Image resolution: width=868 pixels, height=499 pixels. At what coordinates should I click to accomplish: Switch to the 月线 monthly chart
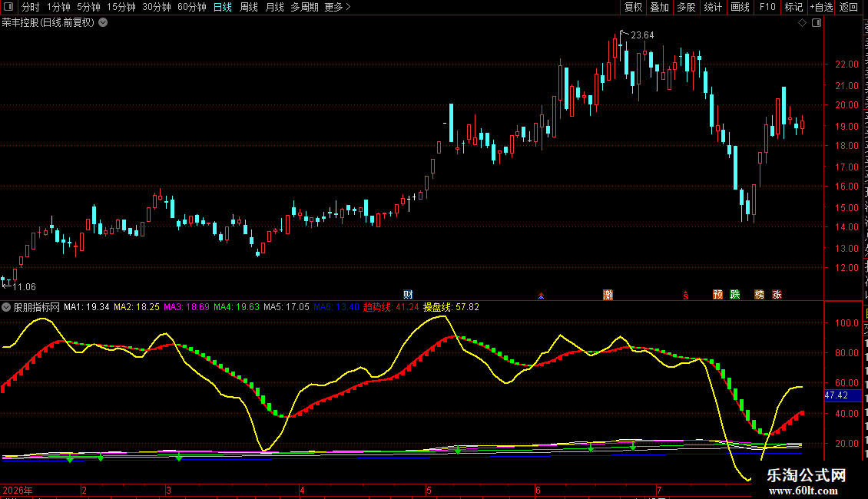[x=274, y=7]
